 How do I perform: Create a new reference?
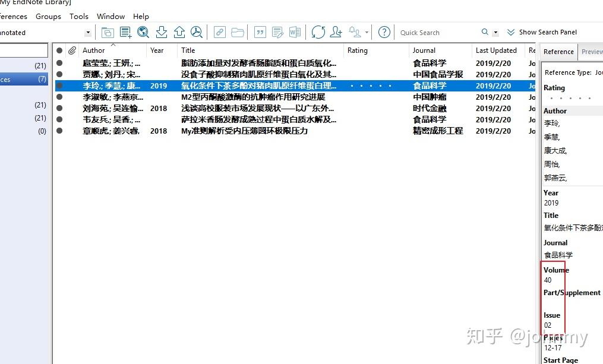point(125,32)
